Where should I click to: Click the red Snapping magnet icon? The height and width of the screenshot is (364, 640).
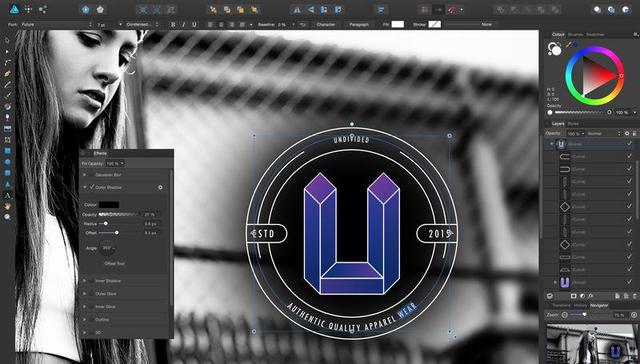click(452, 9)
